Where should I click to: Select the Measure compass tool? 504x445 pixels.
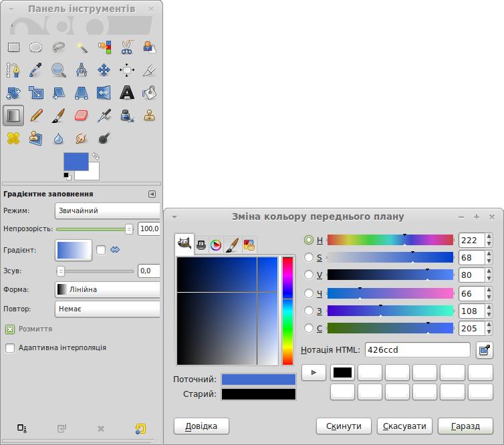82,70
